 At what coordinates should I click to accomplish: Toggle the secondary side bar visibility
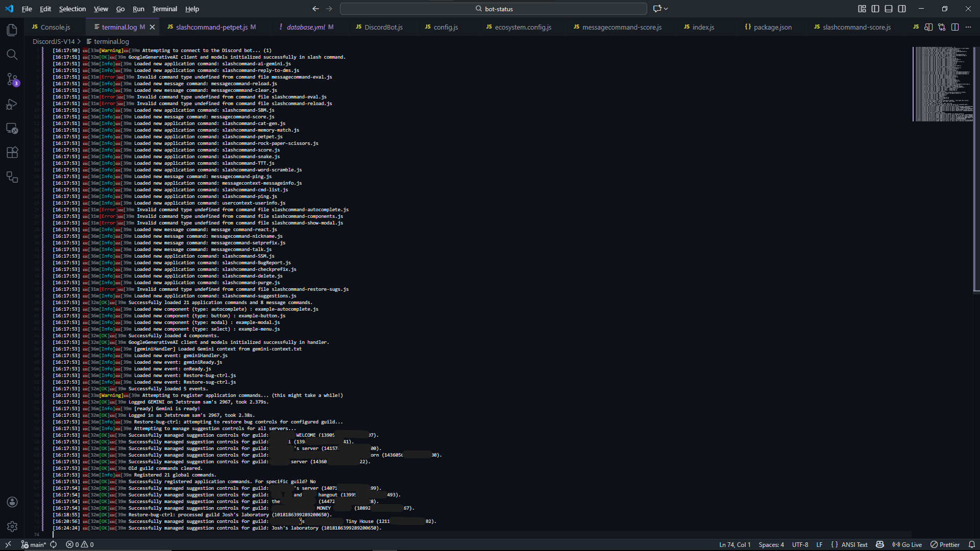[902, 9]
